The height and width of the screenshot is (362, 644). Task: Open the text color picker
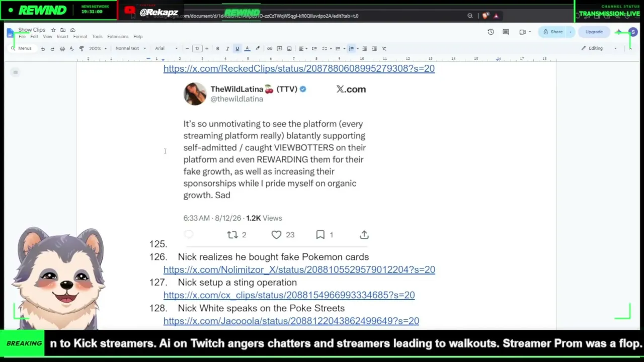[x=247, y=49]
